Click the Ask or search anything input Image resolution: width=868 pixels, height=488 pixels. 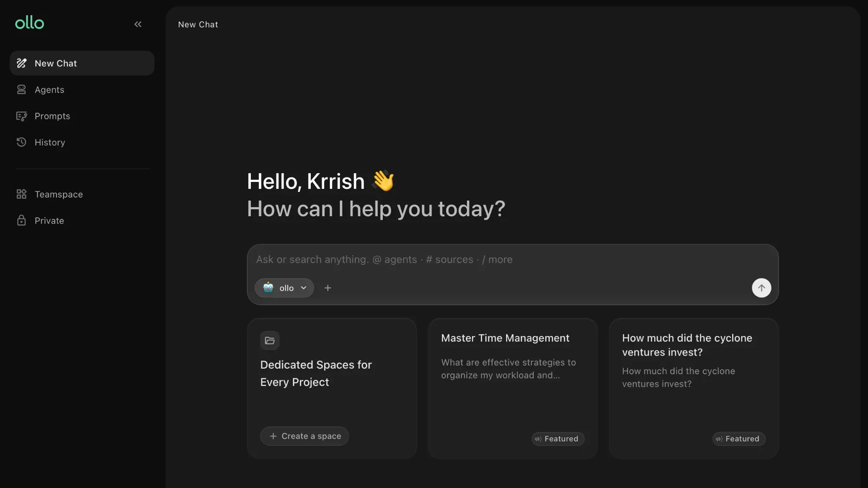pos(512,259)
